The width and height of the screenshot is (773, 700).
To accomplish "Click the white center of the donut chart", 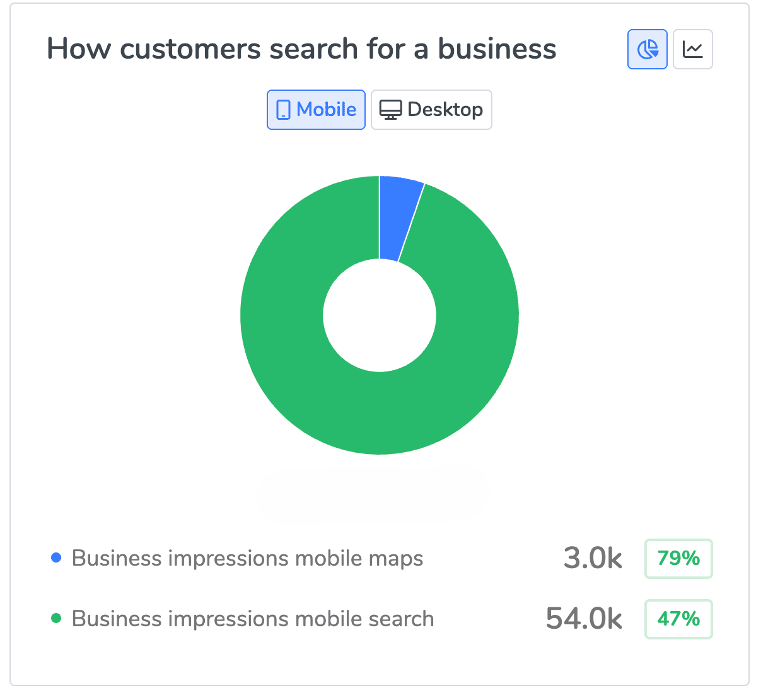I will click(380, 315).
